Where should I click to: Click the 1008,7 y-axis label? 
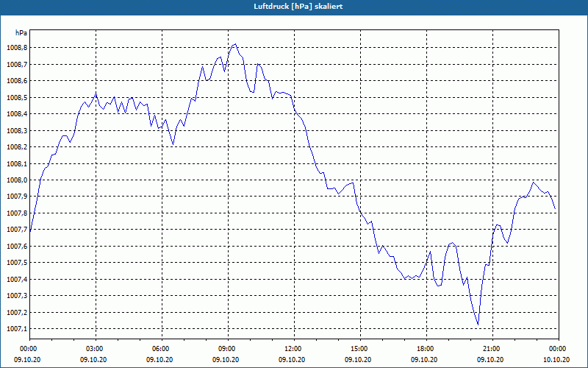click(x=17, y=64)
